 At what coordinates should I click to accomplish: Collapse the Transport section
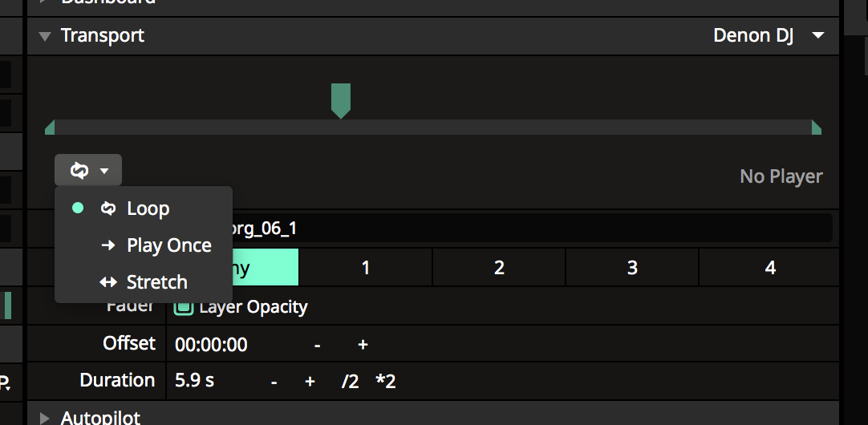pyautogui.click(x=45, y=36)
